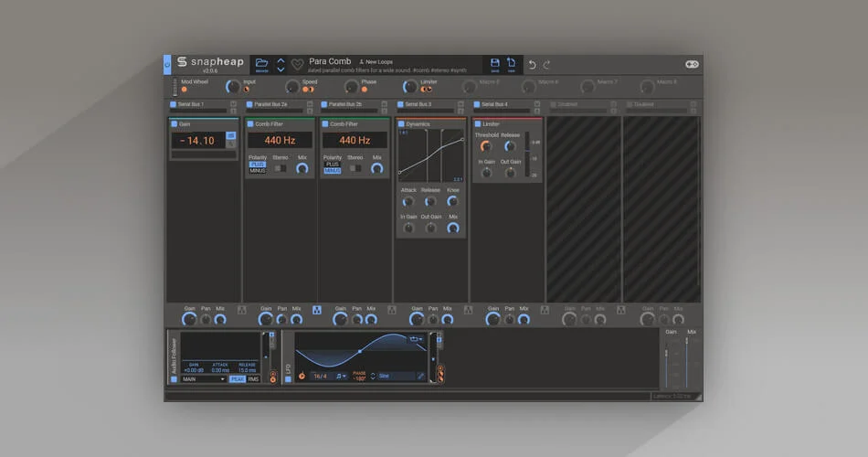Disable the Serial Bus 3 lane checkbox
The width and height of the screenshot is (868, 457).
pos(400,104)
